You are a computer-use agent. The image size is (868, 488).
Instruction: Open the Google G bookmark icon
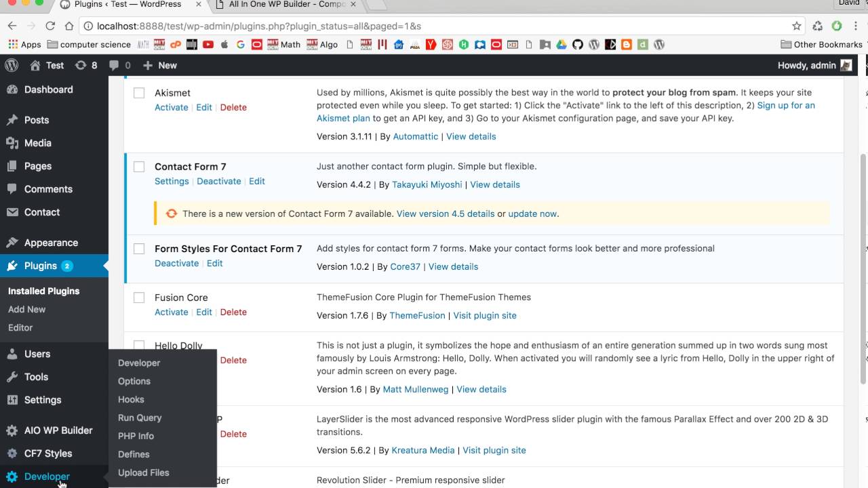click(x=240, y=45)
